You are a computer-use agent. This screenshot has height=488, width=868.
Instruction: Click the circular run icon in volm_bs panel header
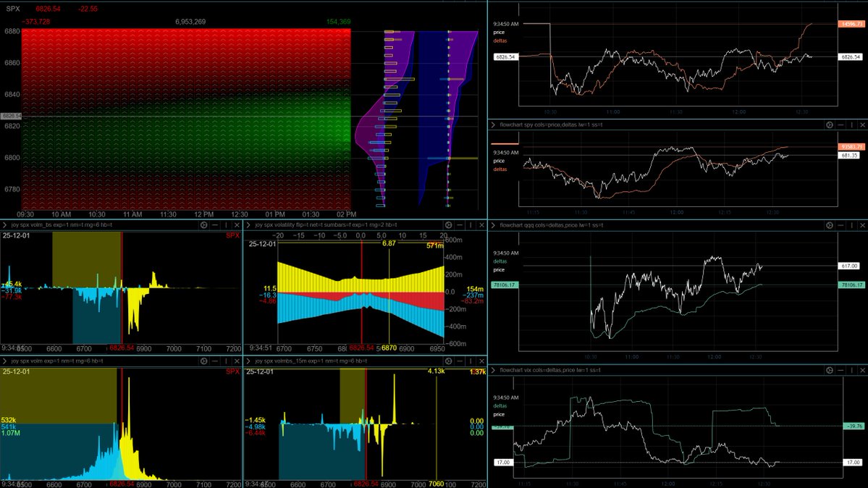pyautogui.click(x=203, y=225)
